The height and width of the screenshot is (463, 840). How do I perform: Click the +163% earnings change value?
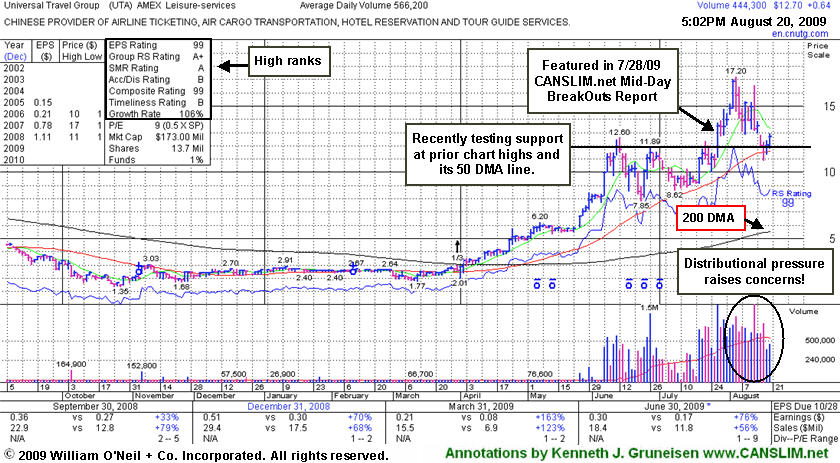pyautogui.click(x=550, y=417)
